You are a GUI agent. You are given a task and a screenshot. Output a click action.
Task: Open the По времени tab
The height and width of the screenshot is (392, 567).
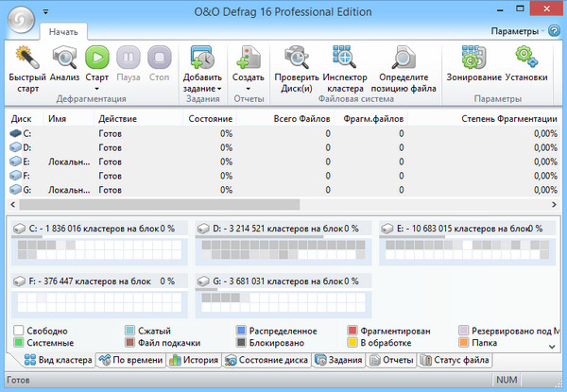coord(131,360)
